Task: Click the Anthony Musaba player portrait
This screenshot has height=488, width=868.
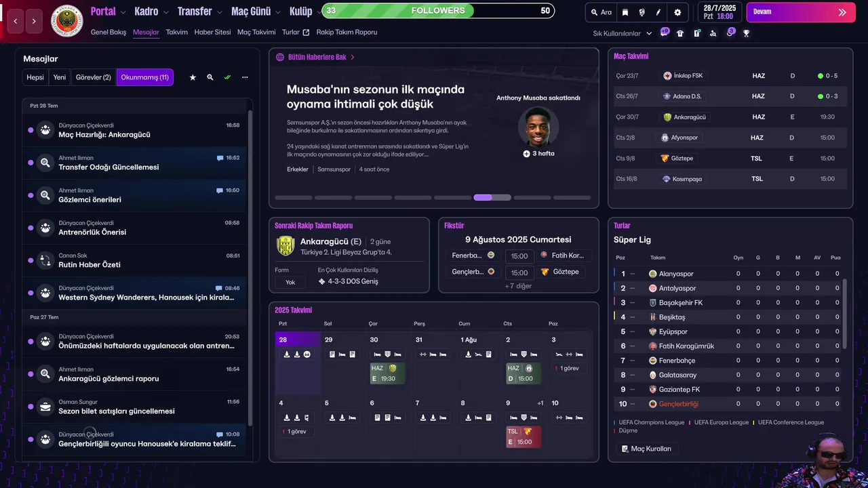Action: point(538,127)
